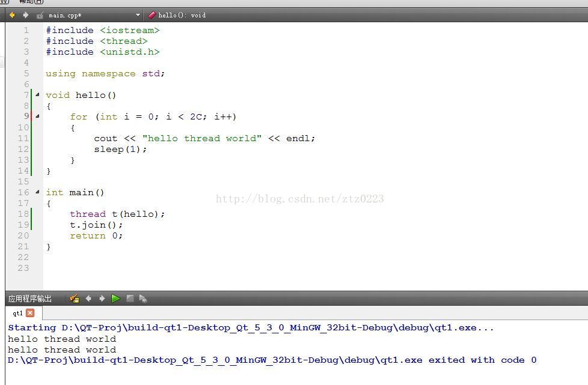Go forward with the right arrow in editor toolbar
588x385 pixels.
click(25, 15)
